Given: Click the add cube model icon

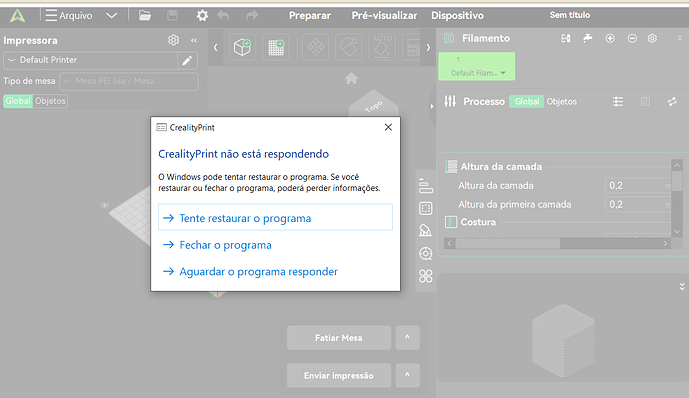Looking at the screenshot, I should pyautogui.click(x=243, y=47).
